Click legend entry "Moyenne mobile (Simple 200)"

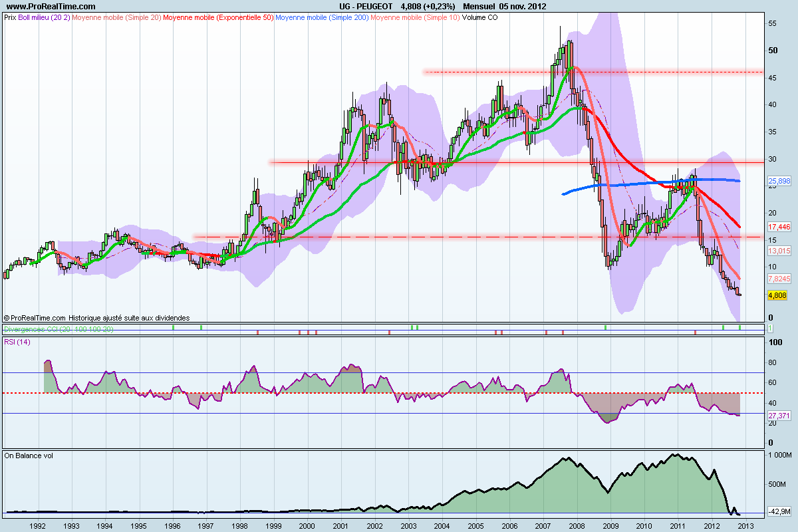point(323,17)
